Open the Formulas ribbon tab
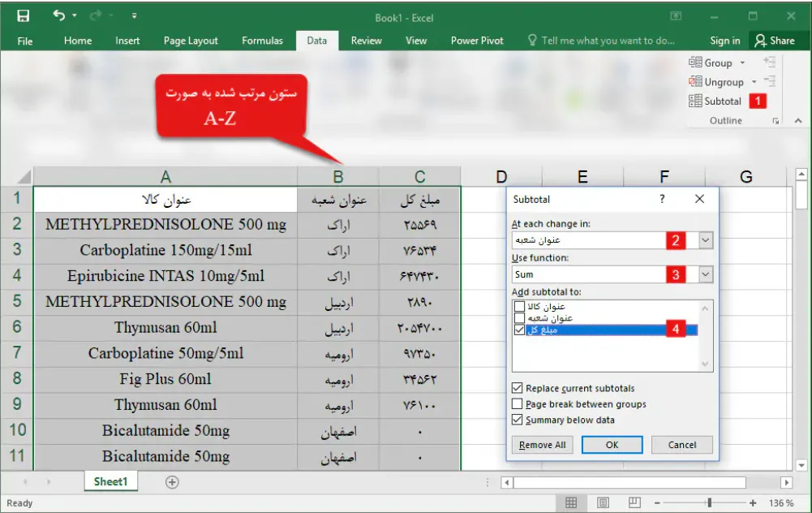812x513 pixels. (x=262, y=41)
